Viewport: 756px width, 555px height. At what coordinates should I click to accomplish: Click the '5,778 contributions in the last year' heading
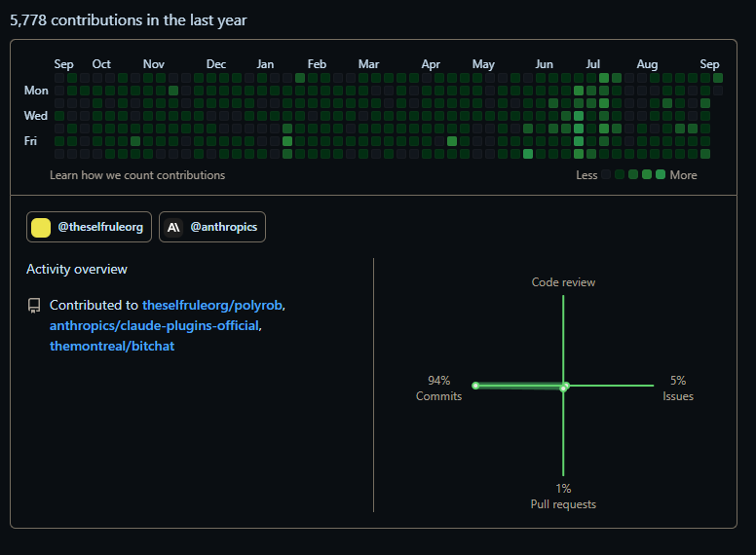[129, 20]
